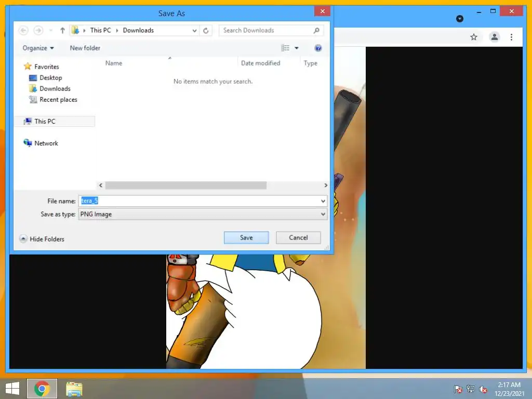The image size is (532, 399).
Task: Minimize the Chrome window
Action: coord(478,11)
